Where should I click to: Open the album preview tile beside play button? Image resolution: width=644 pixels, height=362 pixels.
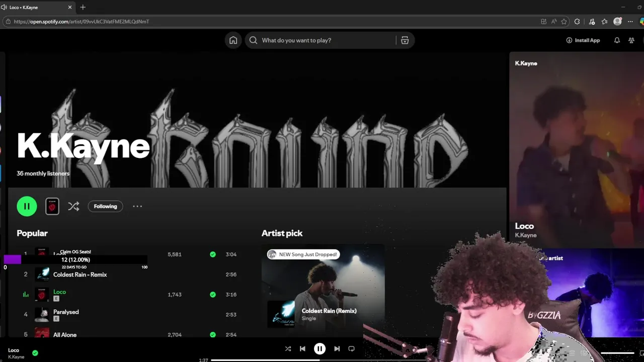tap(52, 206)
